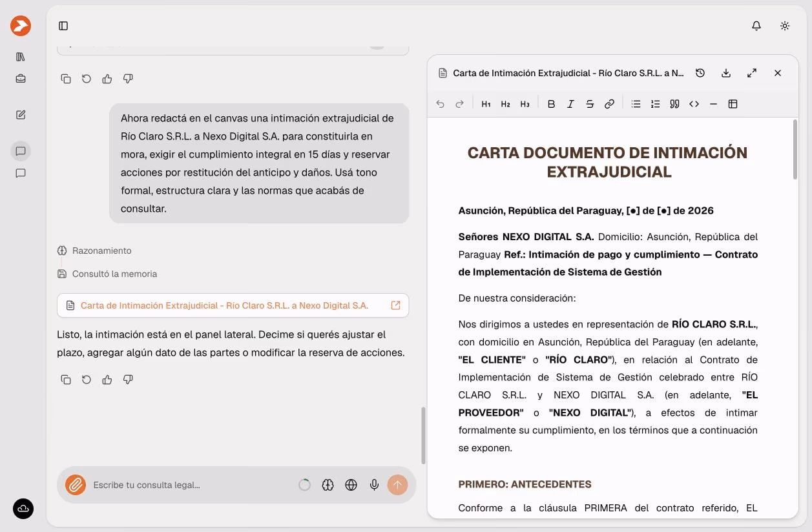Expand the Razonamiento section
The height and width of the screenshot is (532, 812).
pyautogui.click(x=94, y=251)
